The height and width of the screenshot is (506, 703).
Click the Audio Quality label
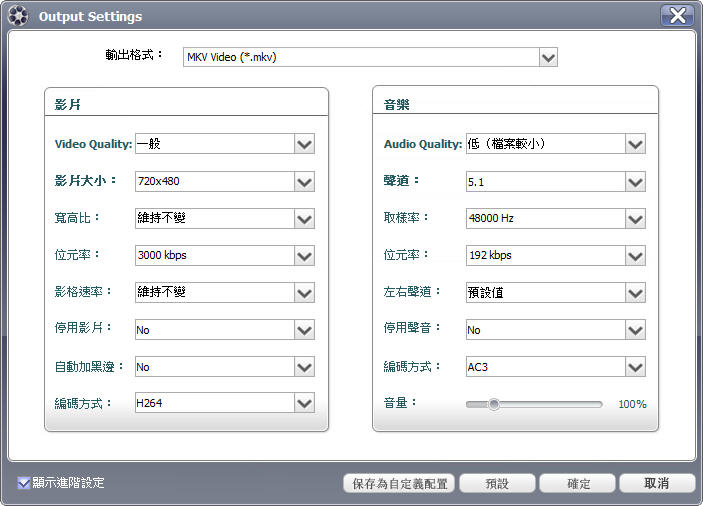[x=423, y=144]
